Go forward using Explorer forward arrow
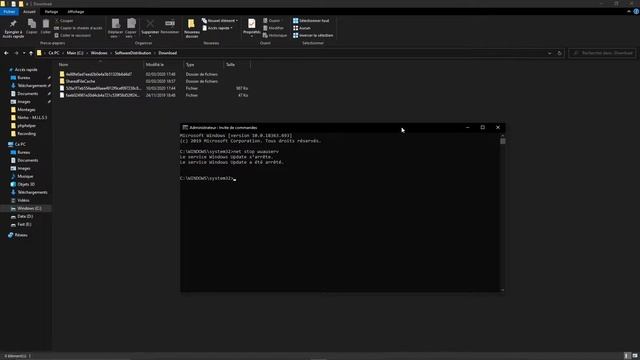 (16, 53)
